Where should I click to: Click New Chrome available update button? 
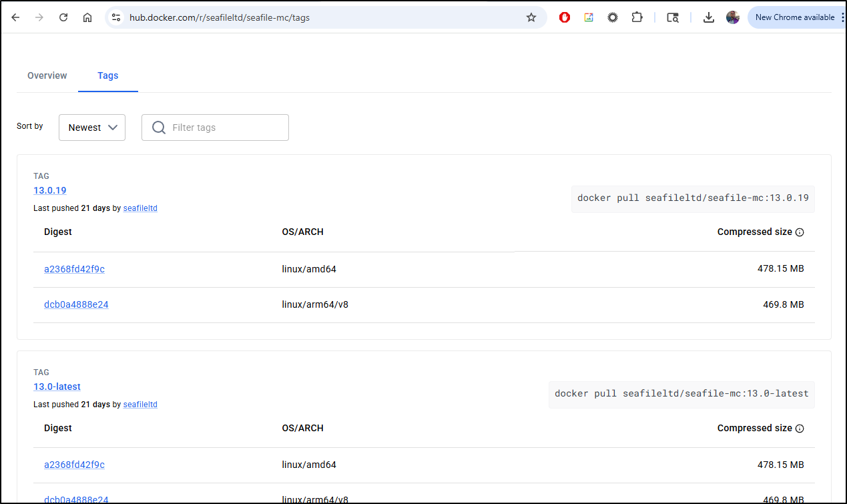pyautogui.click(x=794, y=17)
